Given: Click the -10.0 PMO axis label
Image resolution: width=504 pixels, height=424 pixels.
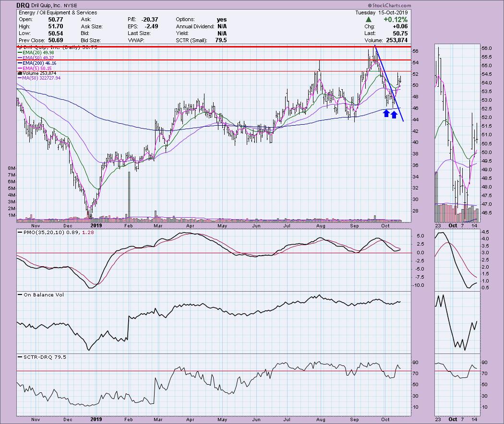Looking at the screenshot, I should [x=418, y=285].
